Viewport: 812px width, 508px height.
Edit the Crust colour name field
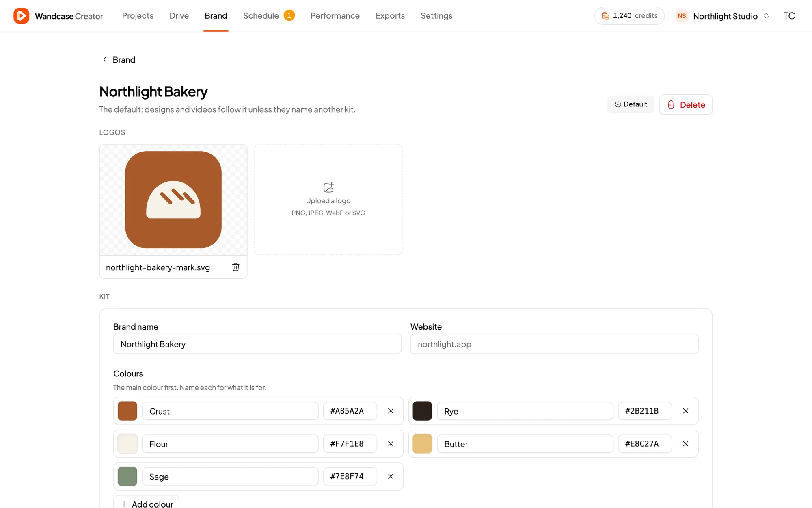pos(230,411)
